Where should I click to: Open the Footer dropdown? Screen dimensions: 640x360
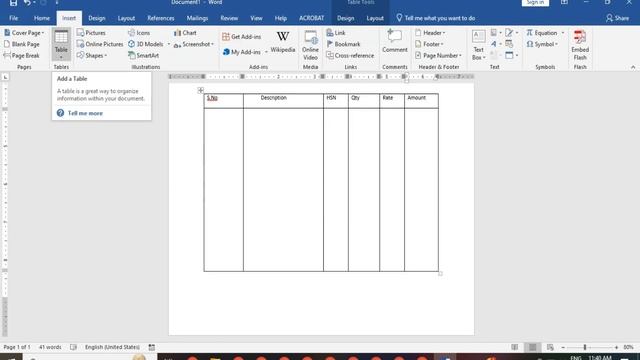(x=429, y=44)
